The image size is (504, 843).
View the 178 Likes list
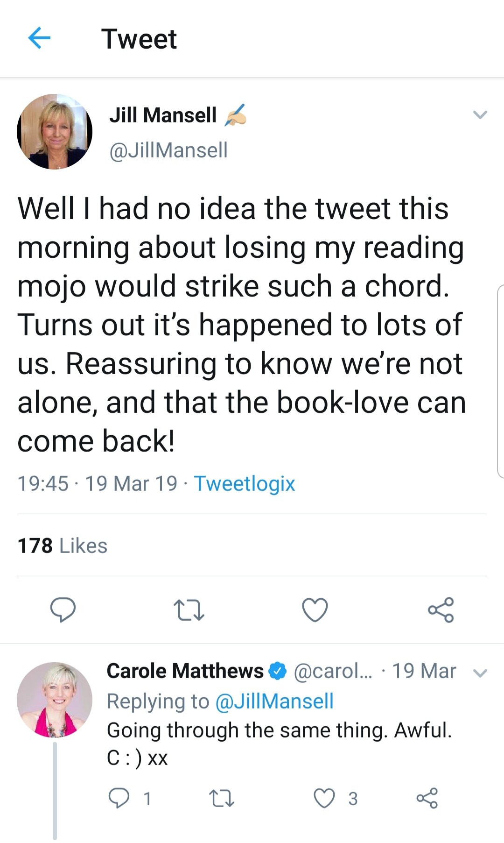(x=63, y=545)
